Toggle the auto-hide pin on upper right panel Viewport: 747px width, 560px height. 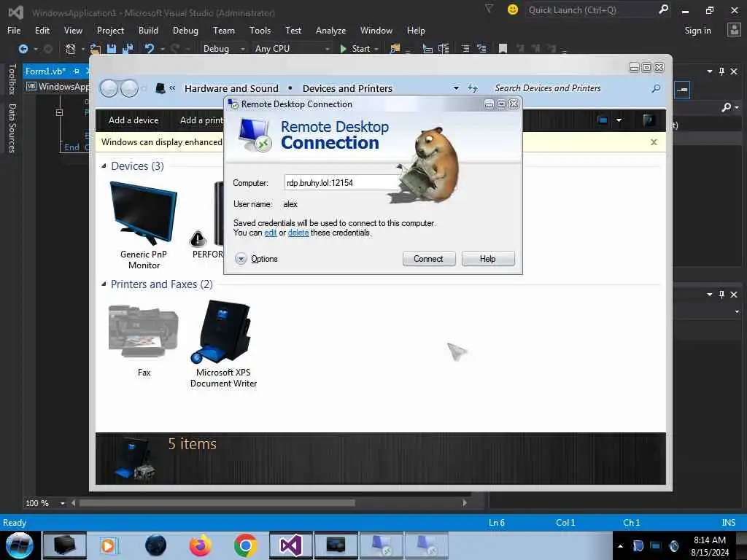[x=721, y=71]
